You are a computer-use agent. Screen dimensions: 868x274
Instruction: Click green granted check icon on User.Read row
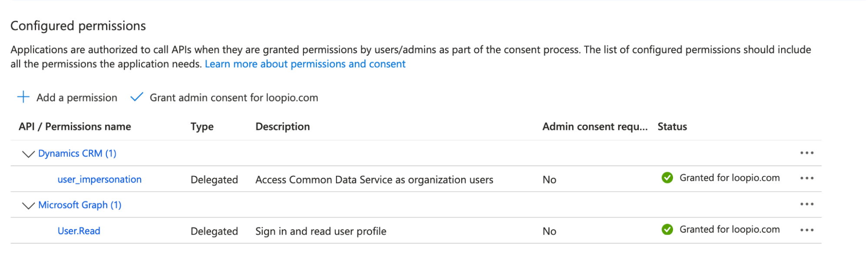click(667, 229)
